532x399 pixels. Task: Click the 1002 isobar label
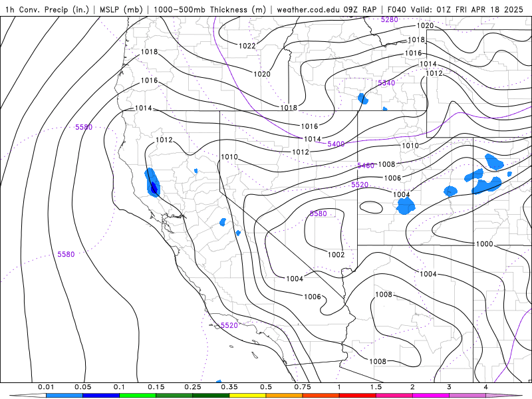336,255
